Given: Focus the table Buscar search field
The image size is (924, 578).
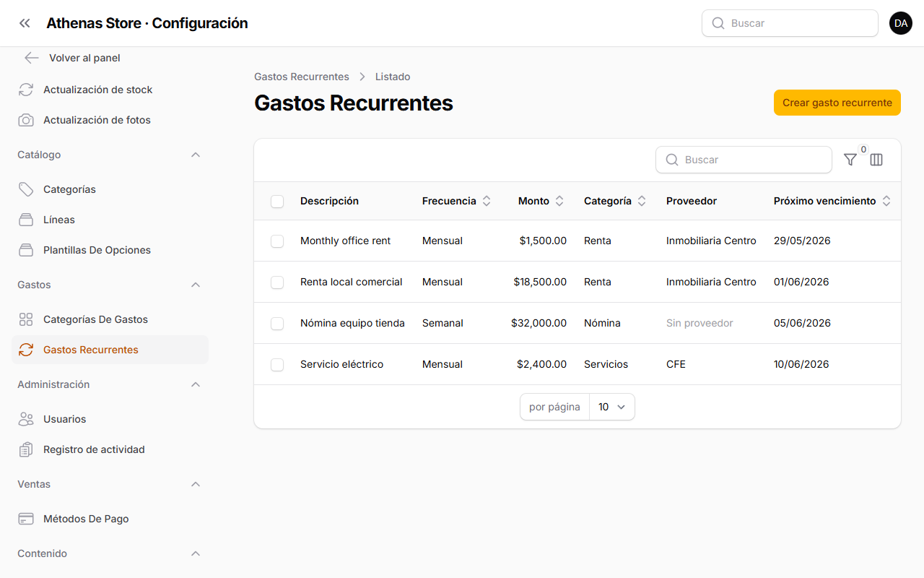Looking at the screenshot, I should point(744,160).
